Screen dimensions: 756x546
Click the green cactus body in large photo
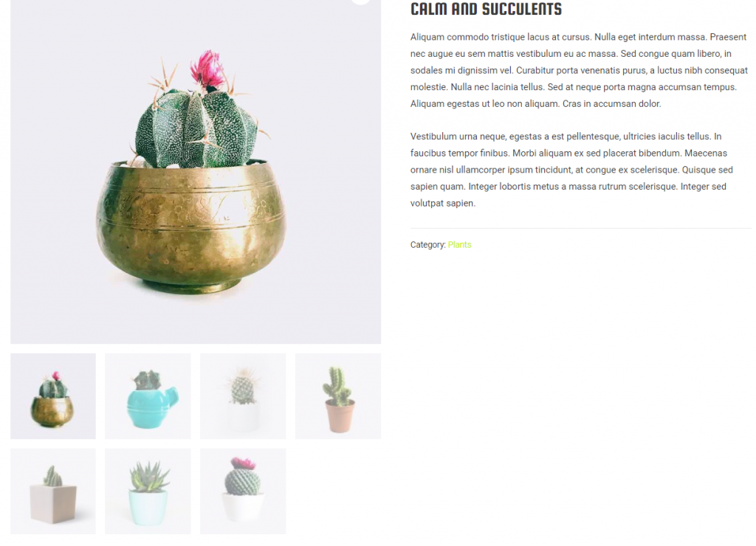coord(196,129)
